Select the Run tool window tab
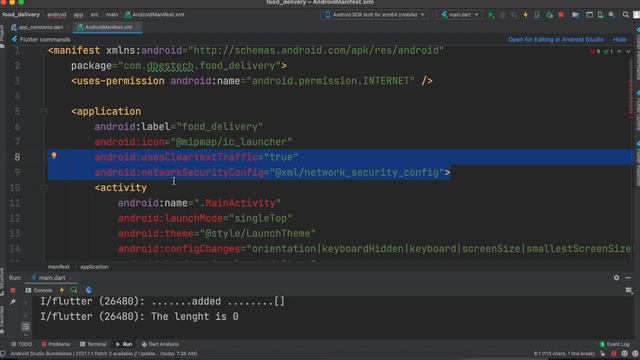The width and height of the screenshot is (640, 360). (124, 344)
